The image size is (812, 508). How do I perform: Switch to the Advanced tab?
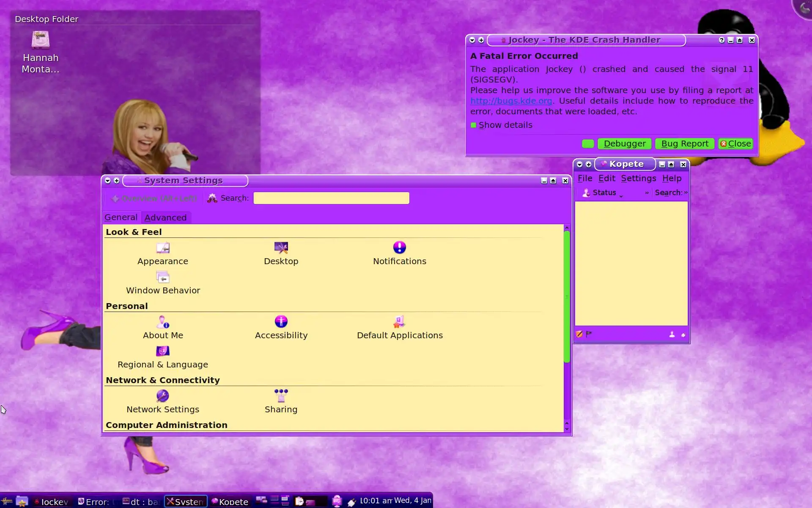(x=165, y=218)
